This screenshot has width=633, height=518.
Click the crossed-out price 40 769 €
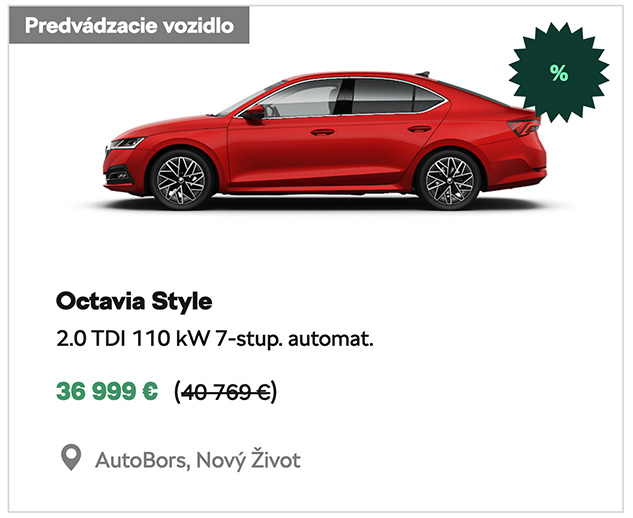(226, 392)
